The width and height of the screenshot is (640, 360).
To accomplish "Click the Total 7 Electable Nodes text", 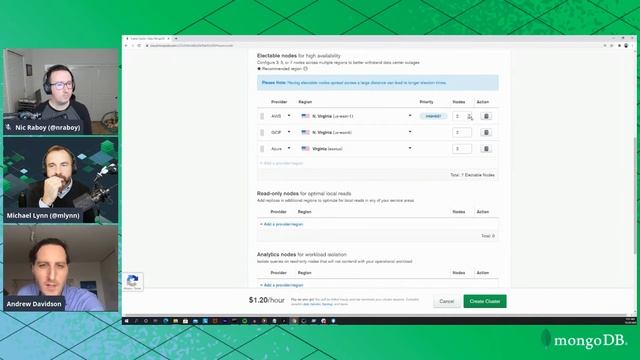I will (472, 175).
